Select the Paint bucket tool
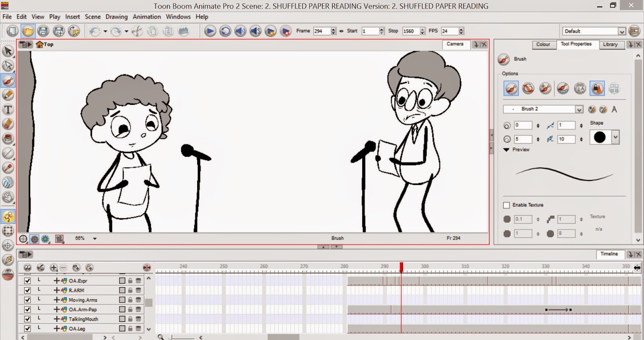This screenshot has height=340, width=644. tap(8, 139)
